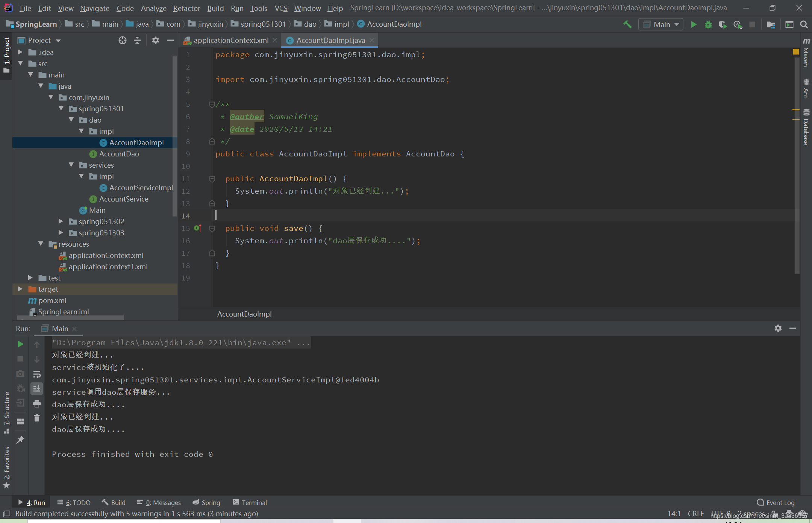Click the Build Project hammer icon

coord(627,24)
